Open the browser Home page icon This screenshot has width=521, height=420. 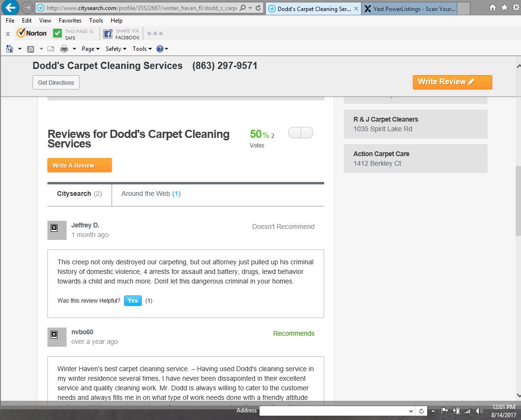point(493,8)
